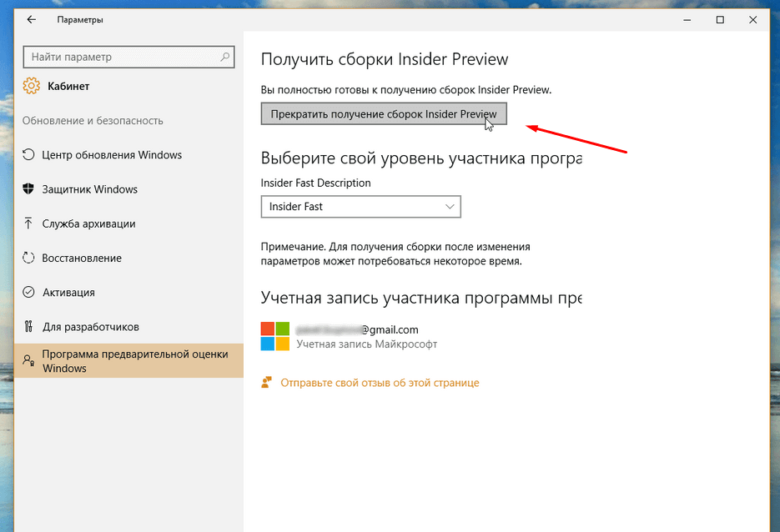The image size is (780, 532).
Task: Close the Параметры window
Action: point(752,20)
